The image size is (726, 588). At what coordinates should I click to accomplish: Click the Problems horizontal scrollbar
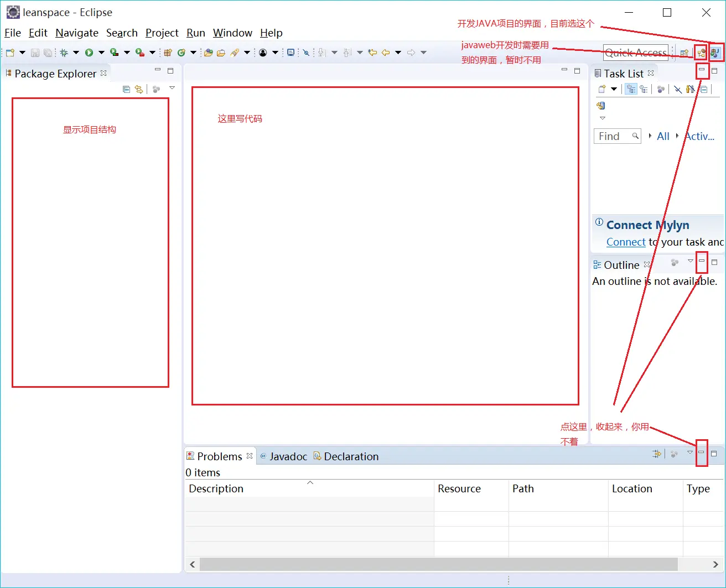tap(438, 564)
